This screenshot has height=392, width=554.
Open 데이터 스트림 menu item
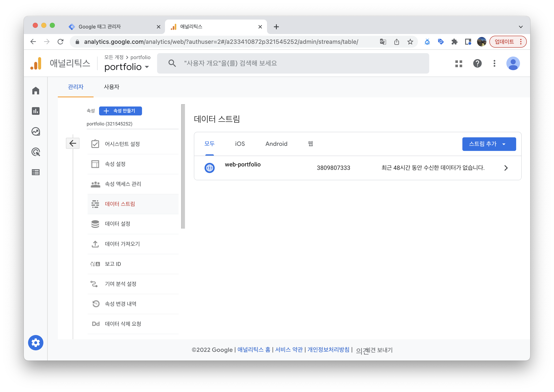[x=133, y=204]
